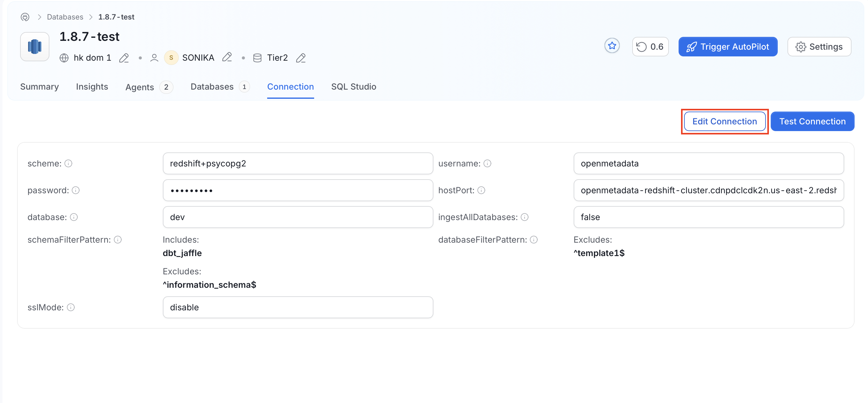Click Trigger AutoPilot button
The image size is (868, 403).
pyautogui.click(x=728, y=46)
